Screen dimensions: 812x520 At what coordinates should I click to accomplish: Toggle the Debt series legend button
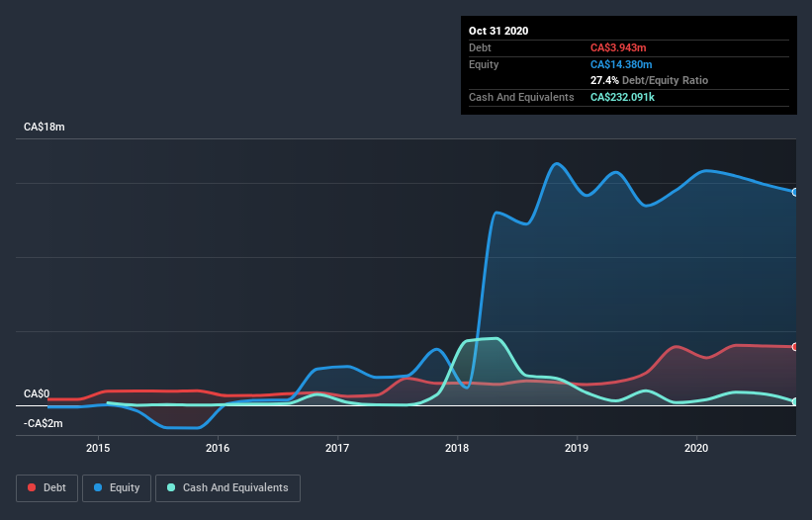click(46, 488)
